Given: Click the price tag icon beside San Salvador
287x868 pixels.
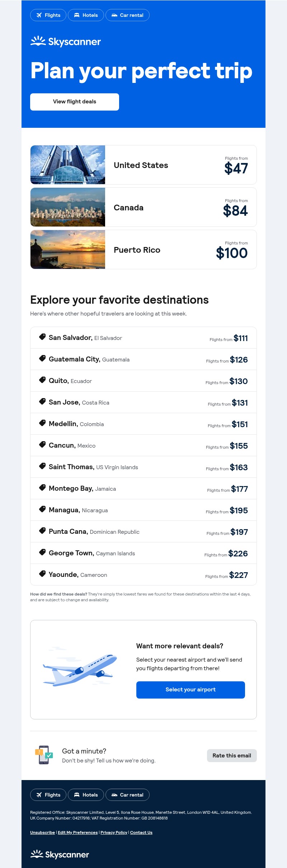Looking at the screenshot, I should [42, 337].
